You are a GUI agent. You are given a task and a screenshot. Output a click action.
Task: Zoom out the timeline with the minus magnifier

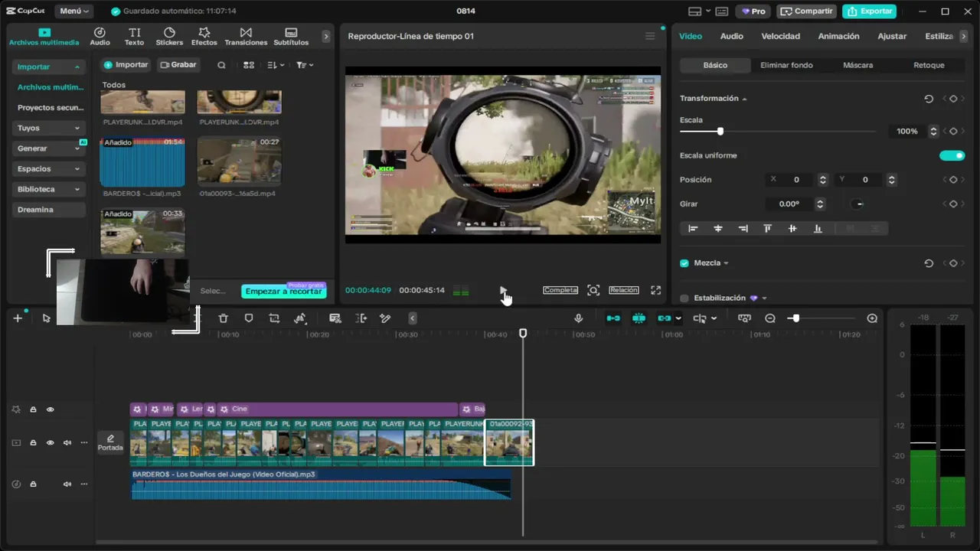point(770,318)
